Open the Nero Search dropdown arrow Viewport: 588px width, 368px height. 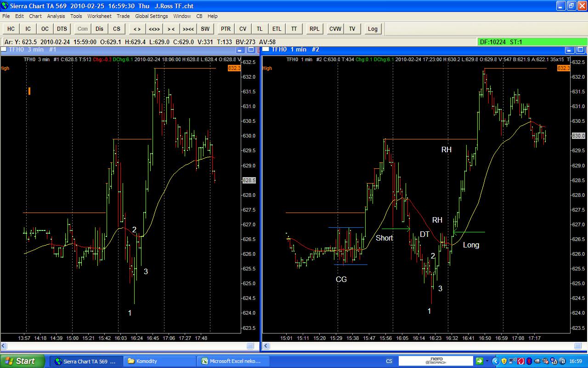pos(487,361)
